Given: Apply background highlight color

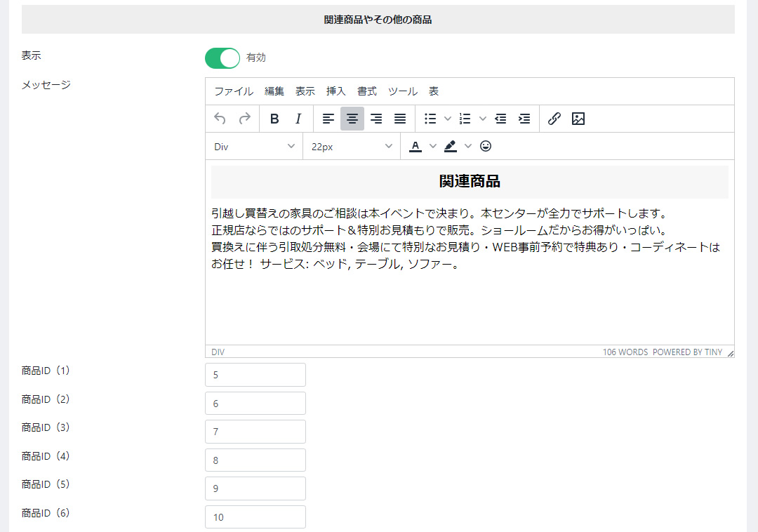Looking at the screenshot, I should coord(450,147).
